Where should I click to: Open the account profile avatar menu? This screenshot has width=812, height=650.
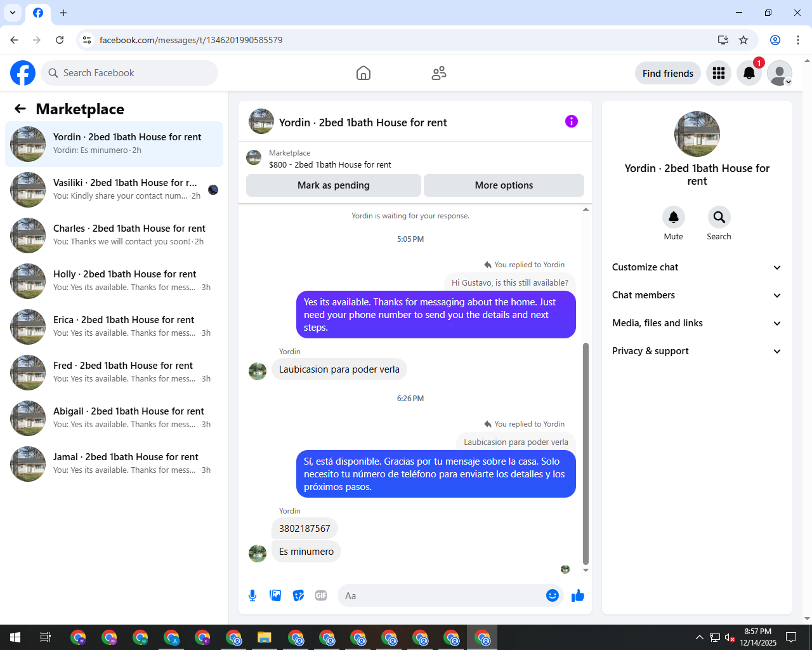click(780, 73)
